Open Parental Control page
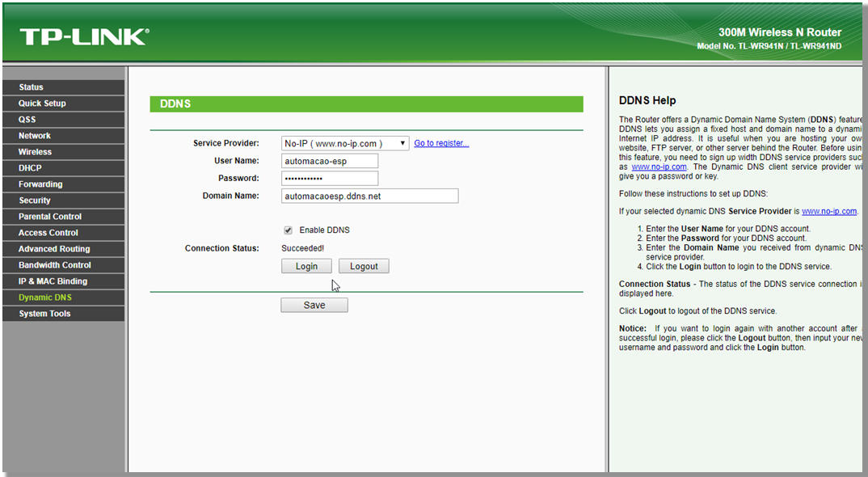 63,216
